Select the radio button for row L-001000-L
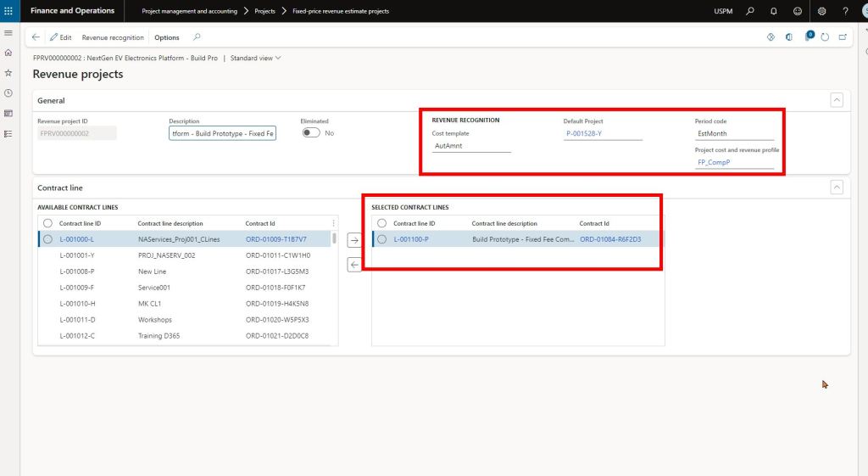Image resolution: width=868 pixels, height=476 pixels. pos(47,239)
